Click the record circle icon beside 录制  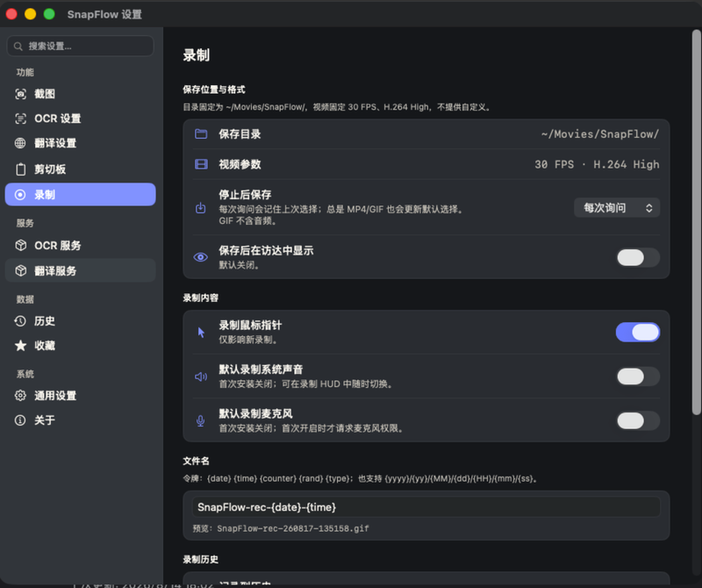coord(20,195)
